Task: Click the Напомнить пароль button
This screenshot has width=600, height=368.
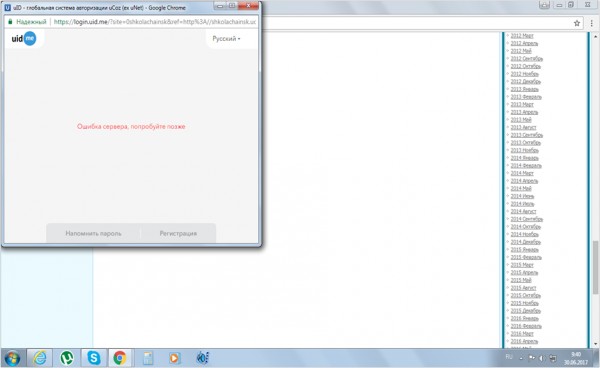Action: point(93,233)
